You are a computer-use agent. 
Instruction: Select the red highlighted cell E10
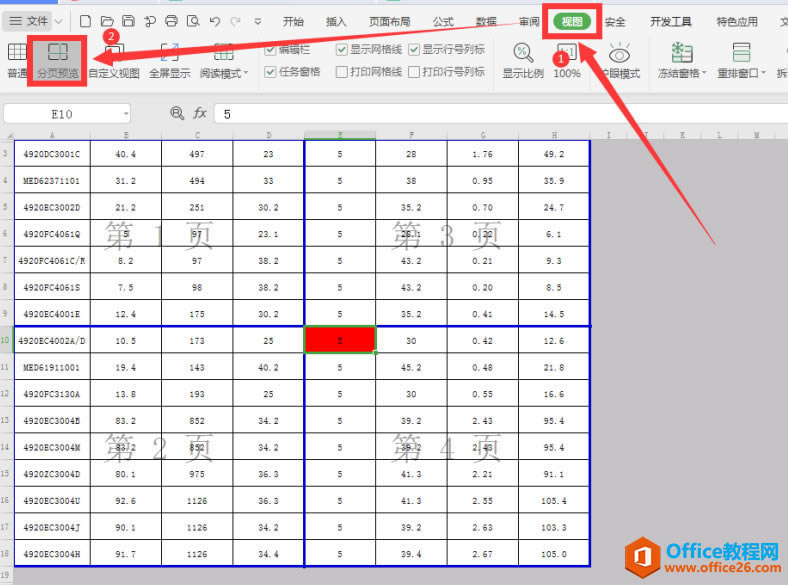tap(340, 340)
